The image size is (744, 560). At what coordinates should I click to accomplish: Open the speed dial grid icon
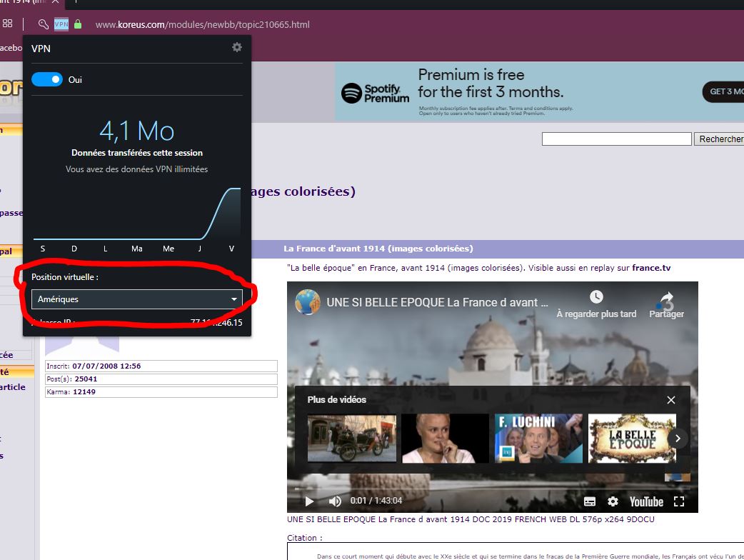(8, 24)
